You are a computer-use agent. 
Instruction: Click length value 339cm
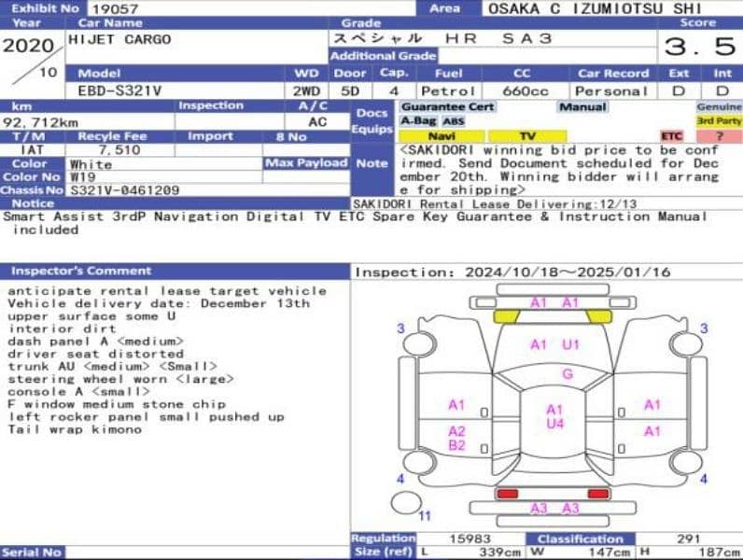click(500, 553)
